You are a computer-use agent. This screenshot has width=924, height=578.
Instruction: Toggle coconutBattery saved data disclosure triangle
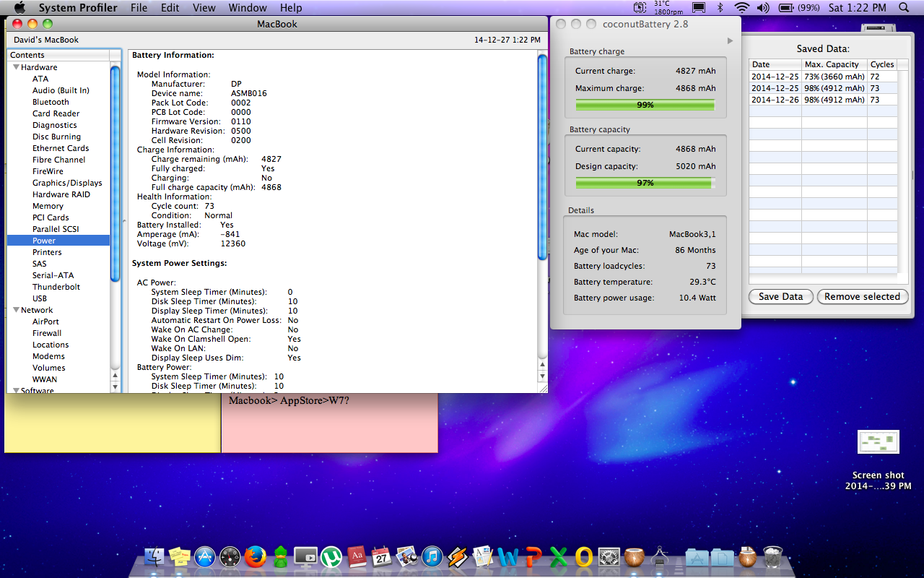point(730,41)
